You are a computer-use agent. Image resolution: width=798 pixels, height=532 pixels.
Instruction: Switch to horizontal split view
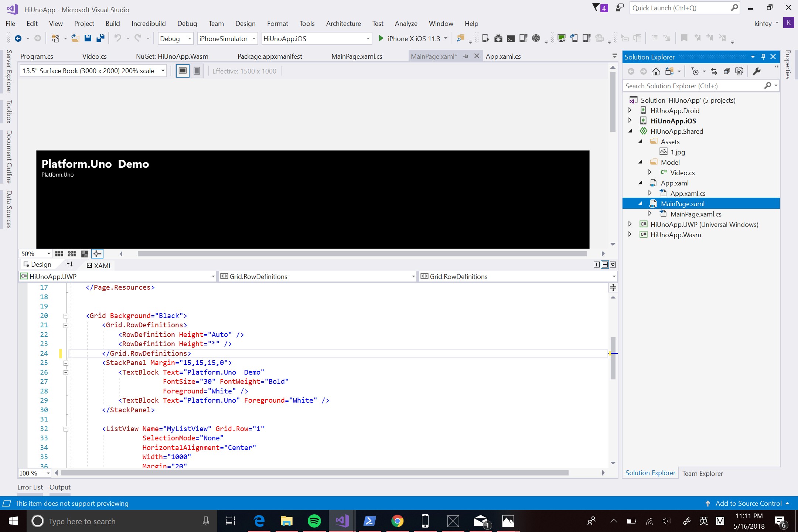pyautogui.click(x=605, y=265)
